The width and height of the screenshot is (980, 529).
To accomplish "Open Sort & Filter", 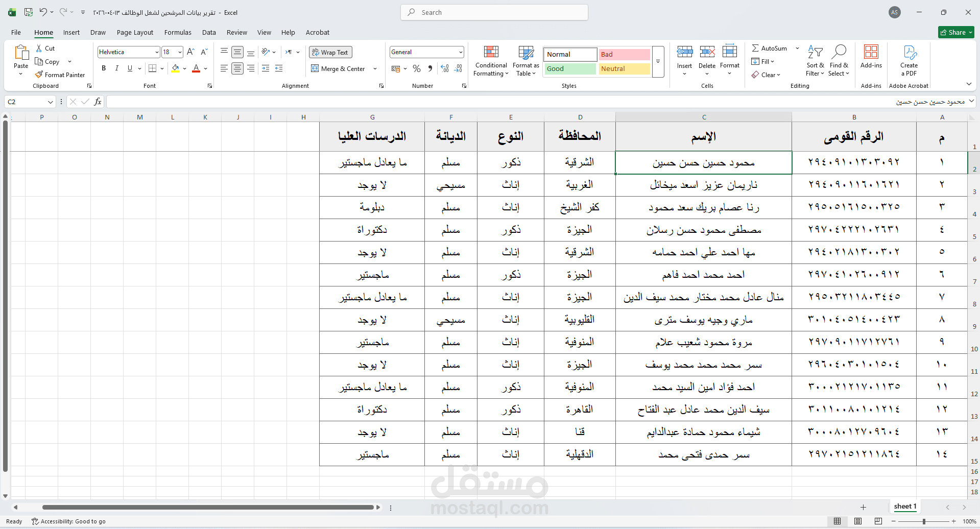I will [815, 60].
